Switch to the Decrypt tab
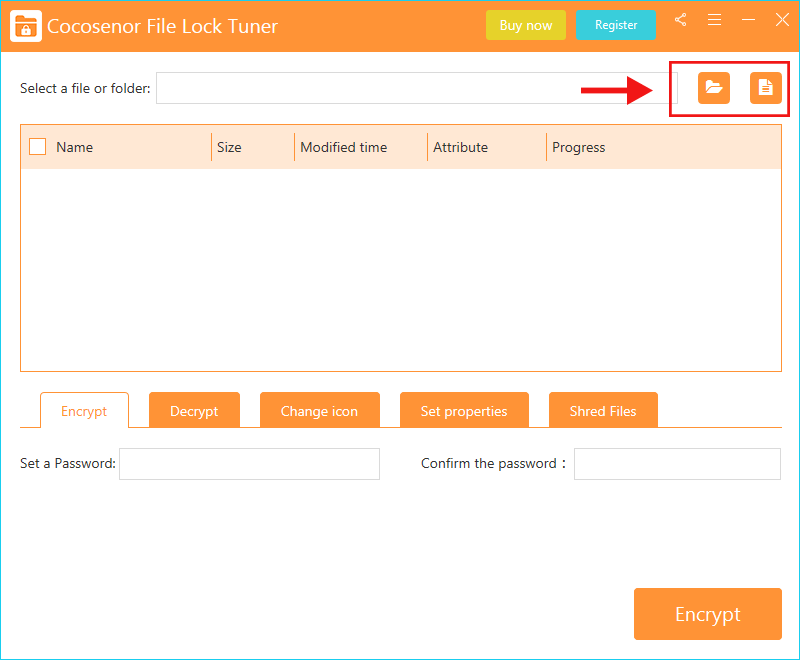Screen dimensions: 800x660 [194, 410]
